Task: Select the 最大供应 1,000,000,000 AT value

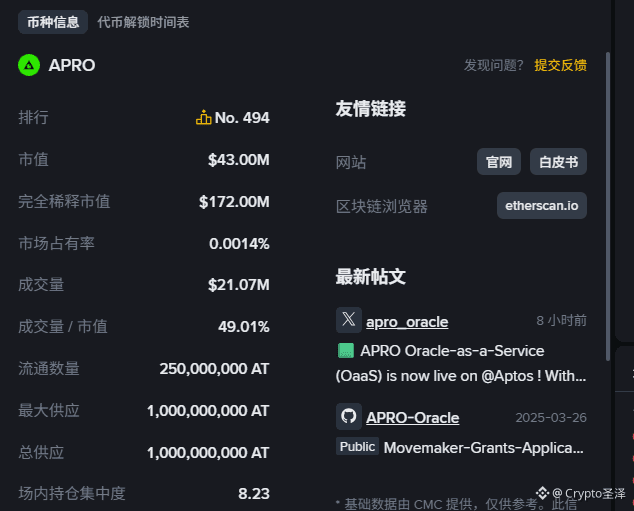Action: point(208,411)
